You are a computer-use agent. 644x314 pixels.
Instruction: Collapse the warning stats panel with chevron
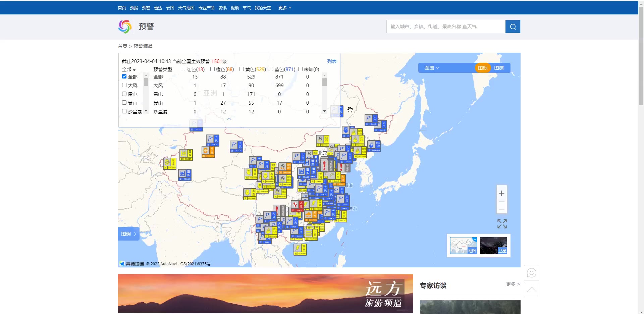click(229, 119)
